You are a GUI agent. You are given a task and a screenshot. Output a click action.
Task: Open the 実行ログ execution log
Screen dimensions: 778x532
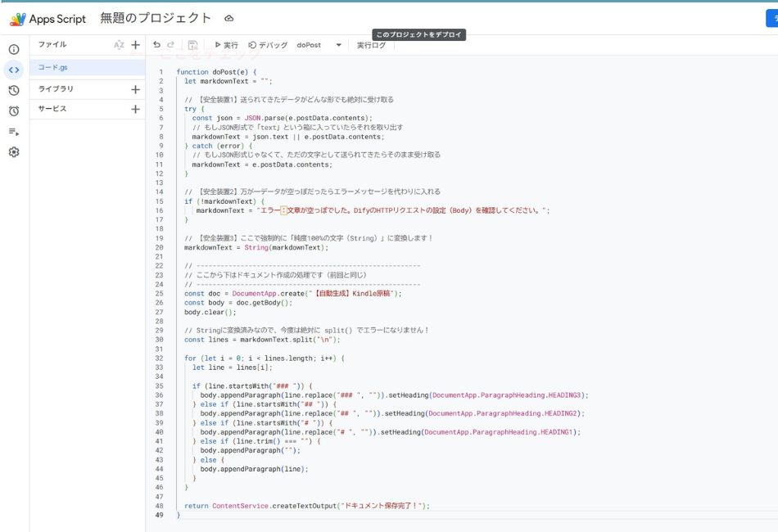click(371, 46)
